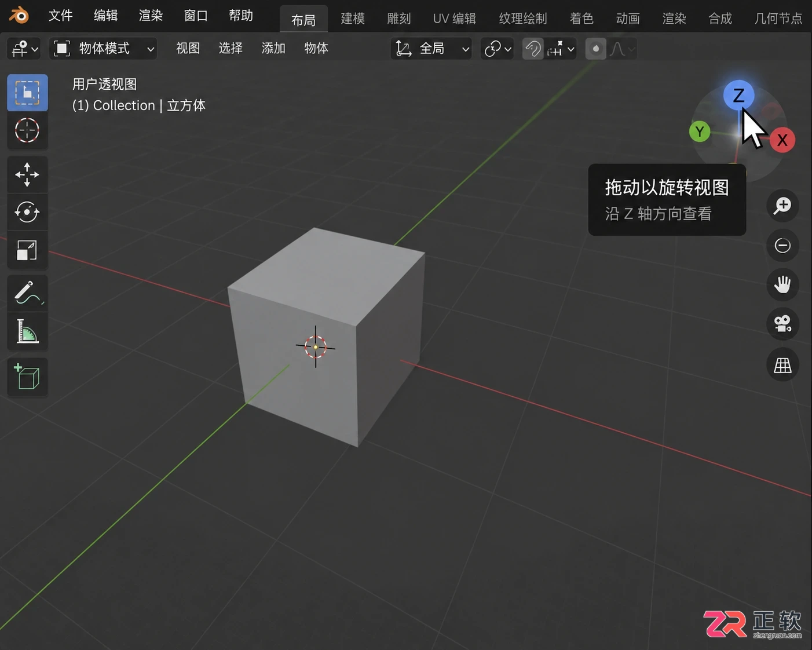Click the Blender logo icon

tap(19, 15)
